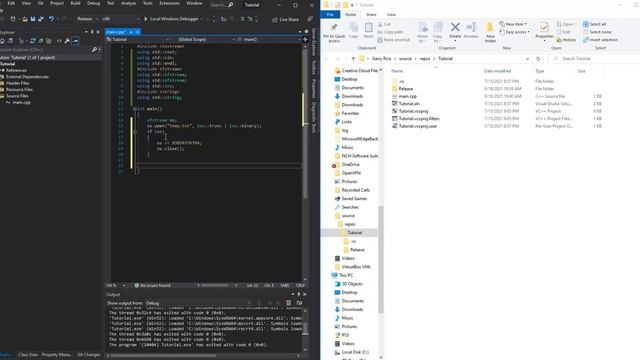Click the Solution Explorer properties wrench icon
The image size is (640, 360).
click(x=67, y=41)
